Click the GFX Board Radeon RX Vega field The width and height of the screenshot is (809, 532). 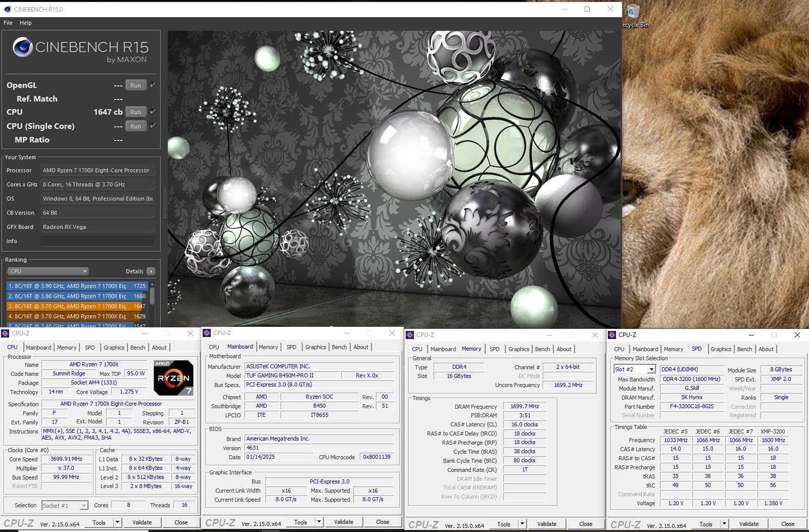(x=98, y=227)
